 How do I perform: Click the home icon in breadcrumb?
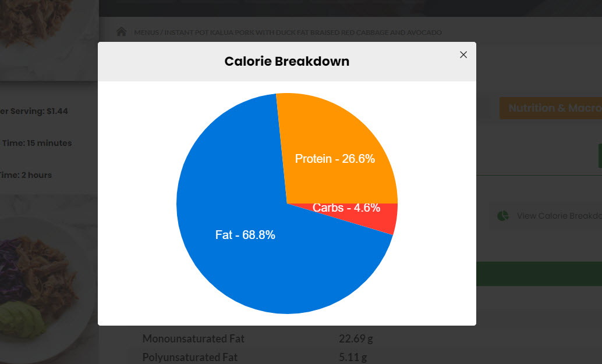pyautogui.click(x=121, y=31)
